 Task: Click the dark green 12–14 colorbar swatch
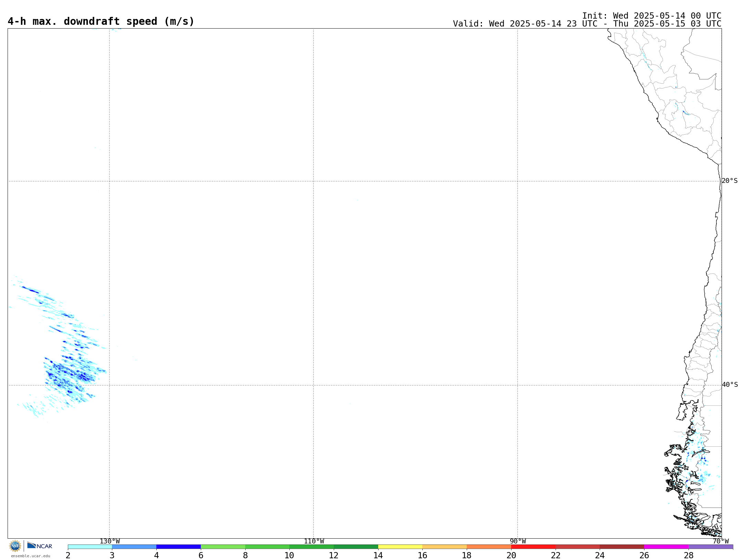tap(356, 547)
